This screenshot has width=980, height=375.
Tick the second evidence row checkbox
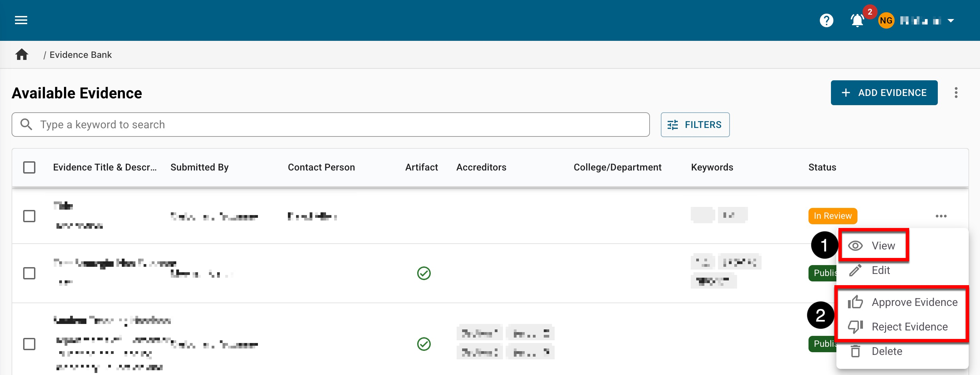click(29, 273)
